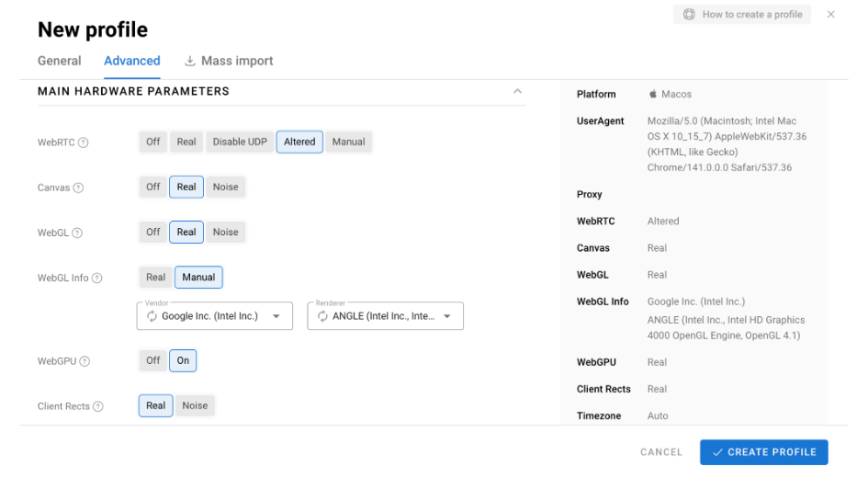Viewport: 868px width, 478px height.
Task: Click the Create Profile button
Action: click(764, 452)
